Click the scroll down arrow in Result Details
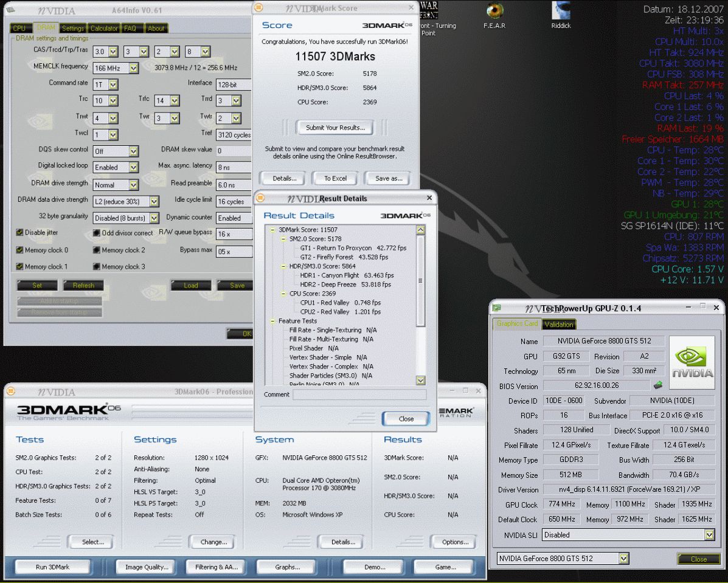This screenshot has height=583, width=728. (420, 380)
